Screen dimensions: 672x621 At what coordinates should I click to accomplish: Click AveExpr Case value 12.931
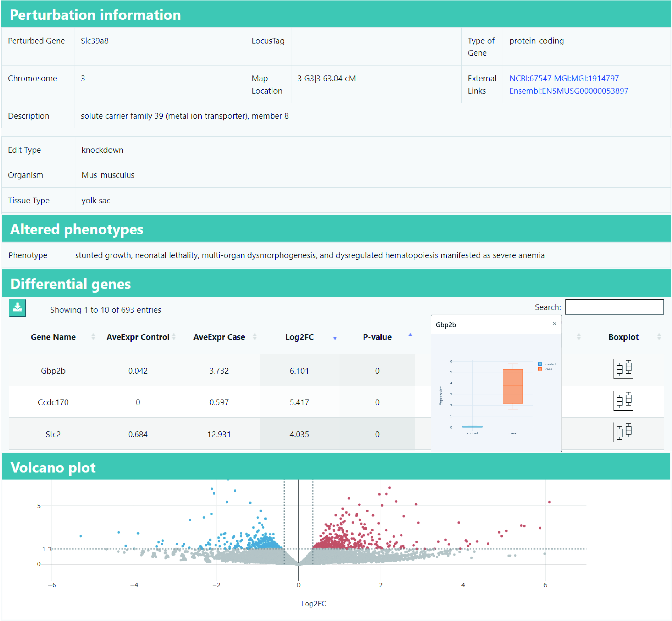click(x=219, y=434)
